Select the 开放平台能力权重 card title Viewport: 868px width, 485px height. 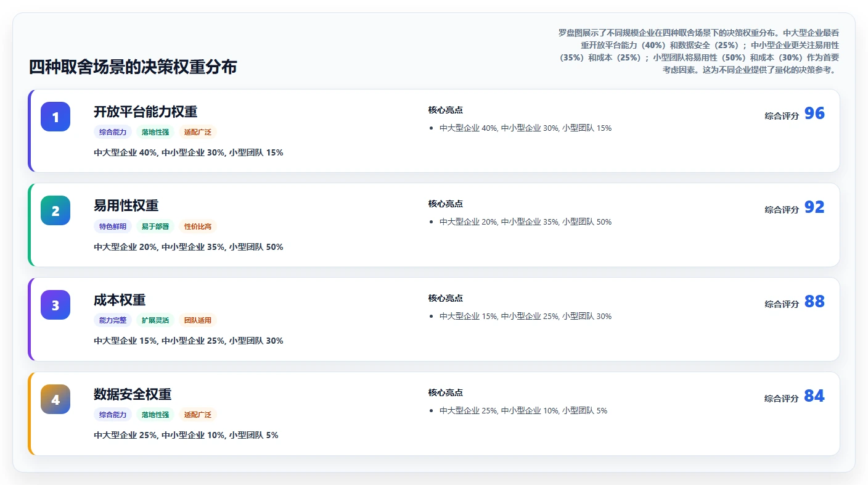[x=145, y=112]
